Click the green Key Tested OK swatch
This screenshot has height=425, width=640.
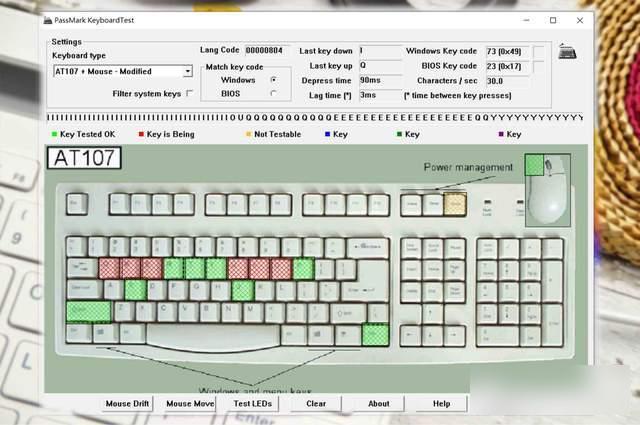pyautogui.click(x=54, y=134)
